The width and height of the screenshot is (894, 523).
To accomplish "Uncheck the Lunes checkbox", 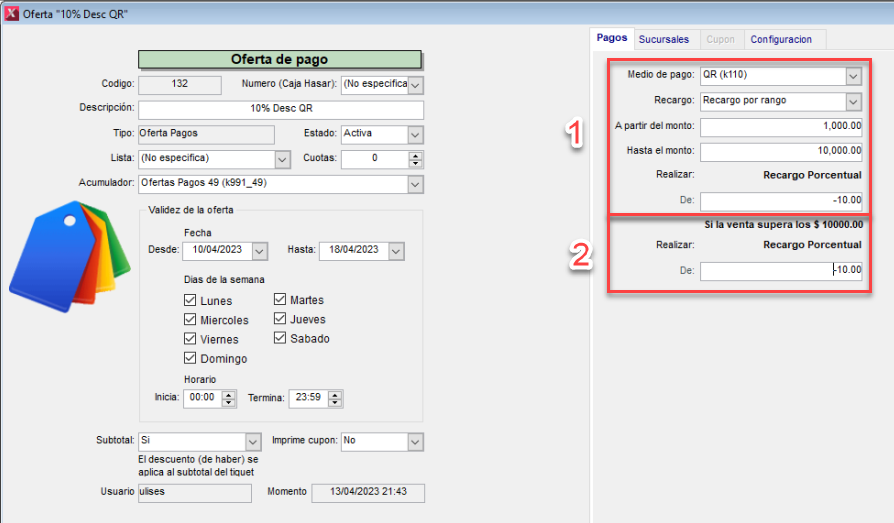I will 191,301.
